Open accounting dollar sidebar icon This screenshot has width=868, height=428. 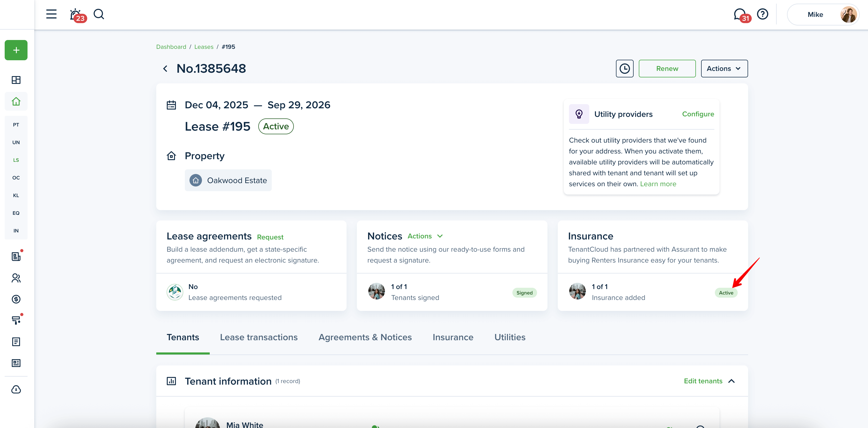coord(16,299)
